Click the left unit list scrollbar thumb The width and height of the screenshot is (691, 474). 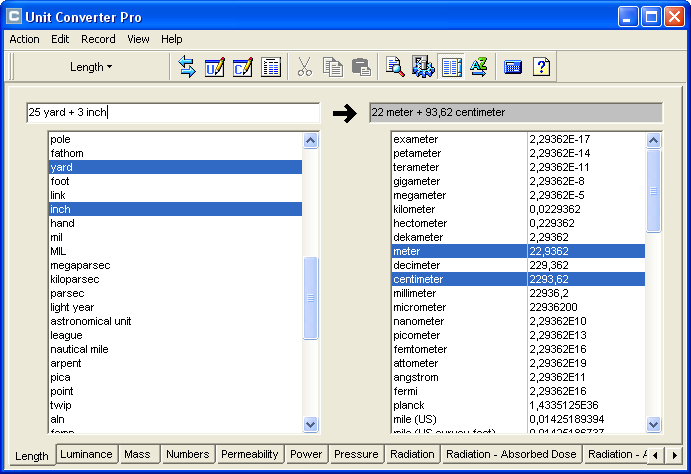click(x=310, y=297)
